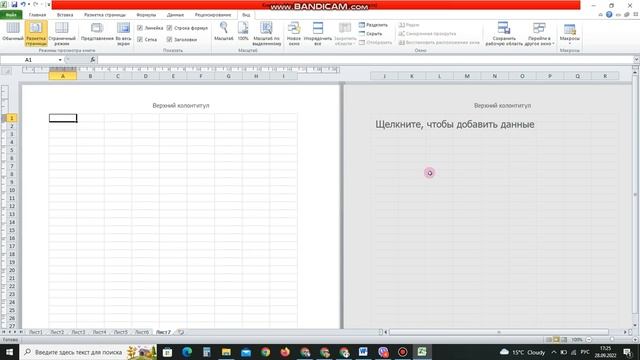Viewport: 640px width, 360px height.
Task: Click the Save icon in quick access toolbar
Action: (x=14, y=4)
